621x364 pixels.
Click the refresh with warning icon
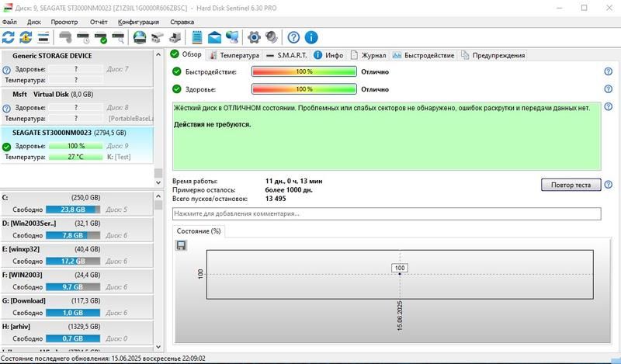pyautogui.click(x=26, y=37)
